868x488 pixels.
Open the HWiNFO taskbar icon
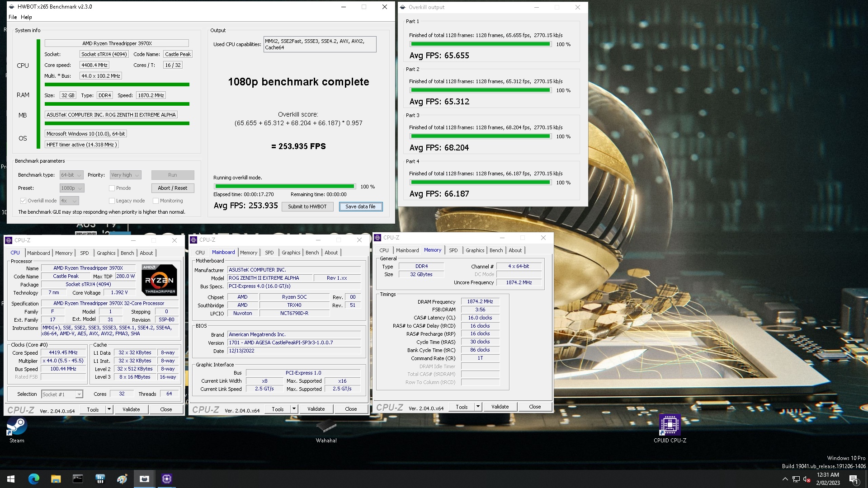[100, 479]
